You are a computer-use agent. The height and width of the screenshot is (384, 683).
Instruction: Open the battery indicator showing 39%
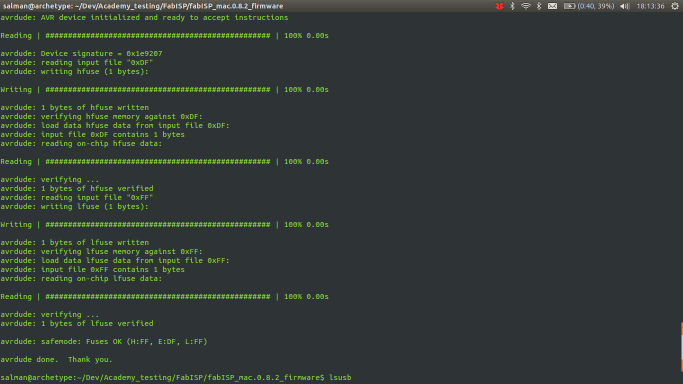(x=589, y=6)
